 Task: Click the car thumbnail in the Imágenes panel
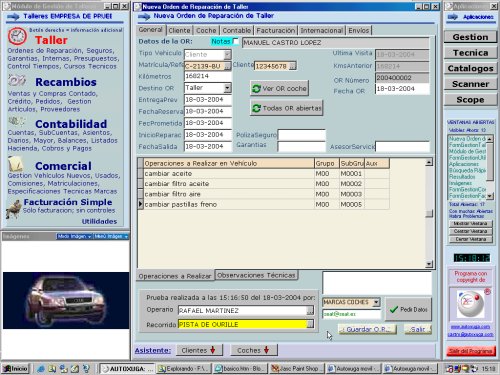pyautogui.click(x=66, y=301)
